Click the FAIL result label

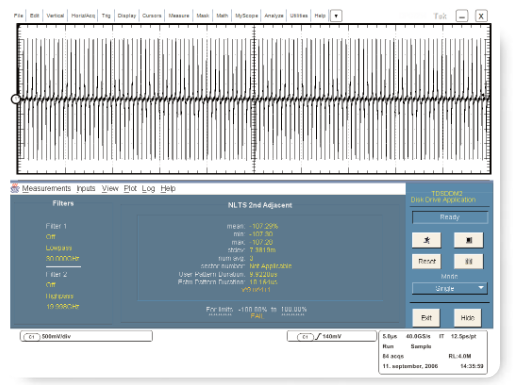257,316
